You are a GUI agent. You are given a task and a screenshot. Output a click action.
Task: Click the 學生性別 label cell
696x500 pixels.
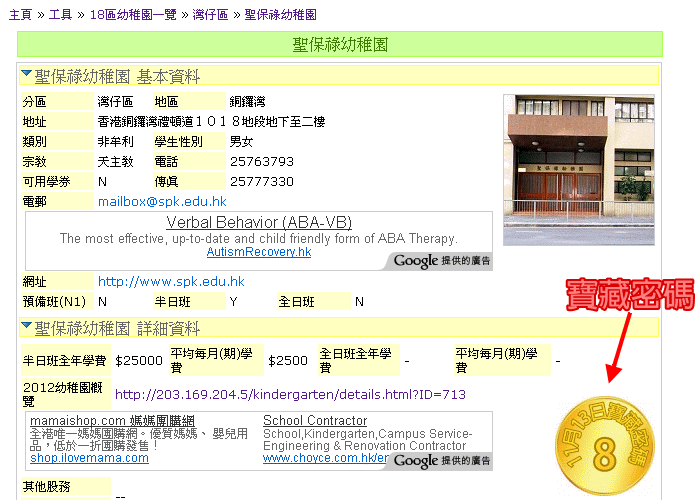[x=189, y=142]
